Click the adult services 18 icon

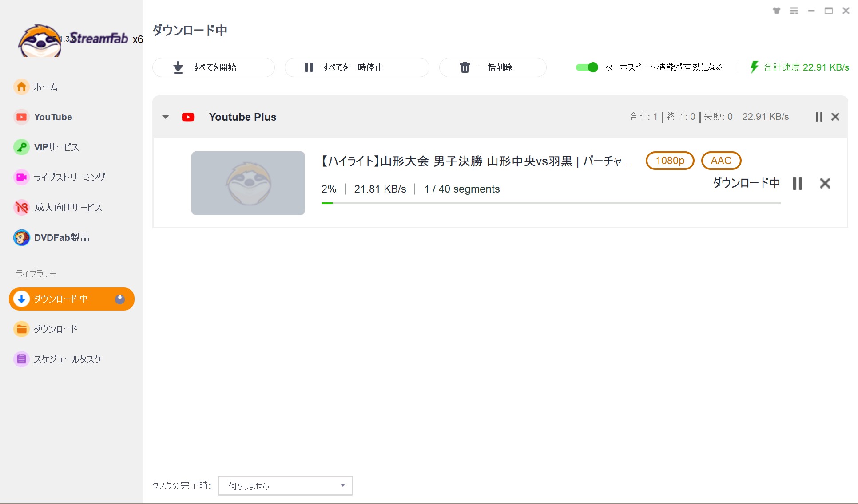click(21, 208)
